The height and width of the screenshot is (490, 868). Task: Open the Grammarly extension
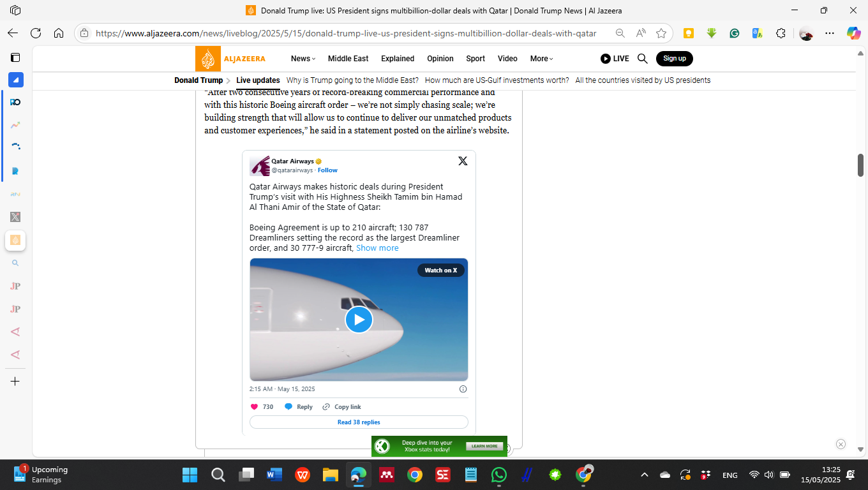click(x=735, y=33)
